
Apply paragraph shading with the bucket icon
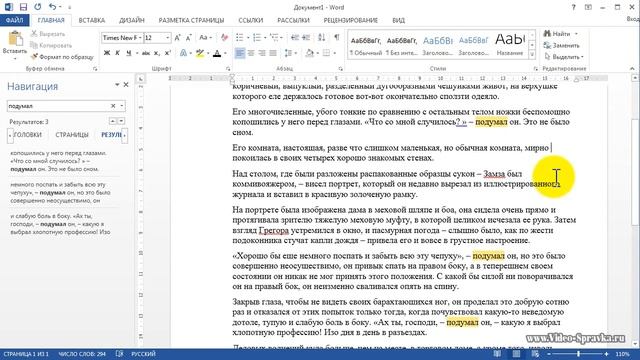point(309,53)
